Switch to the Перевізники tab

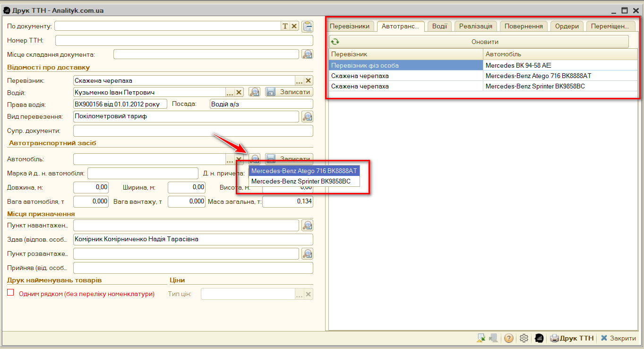350,26
